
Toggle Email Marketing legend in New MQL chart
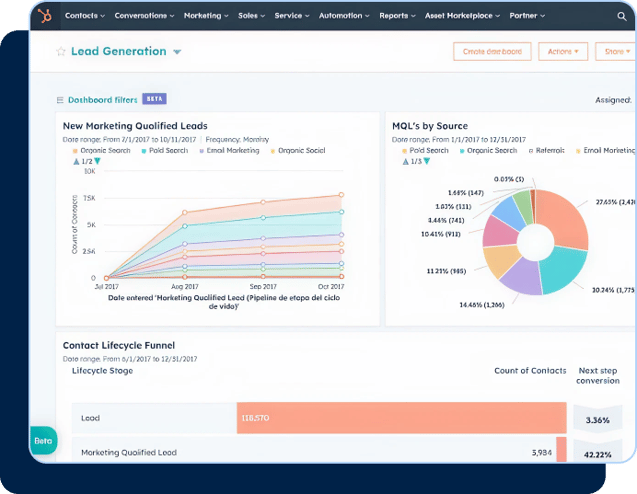tap(229, 151)
